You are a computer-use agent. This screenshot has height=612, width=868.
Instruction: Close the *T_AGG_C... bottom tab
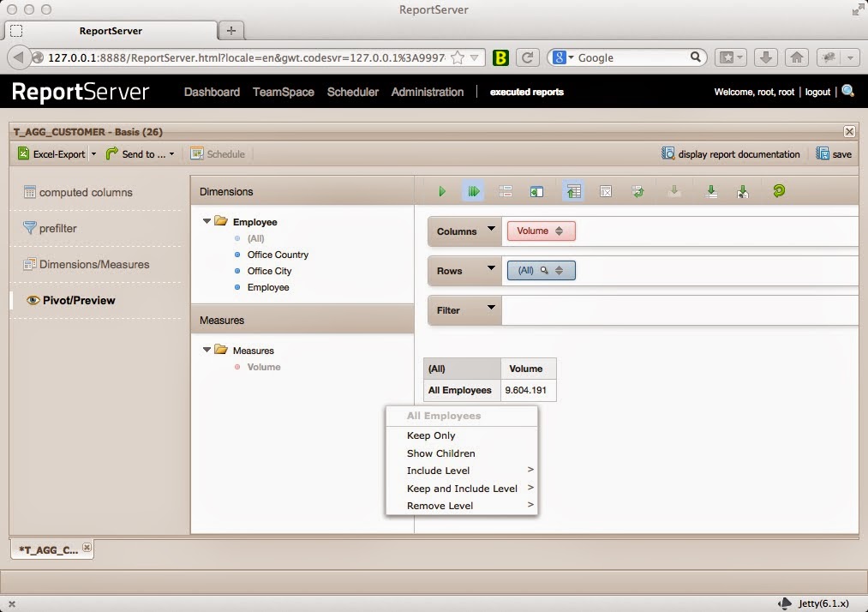(x=87, y=547)
